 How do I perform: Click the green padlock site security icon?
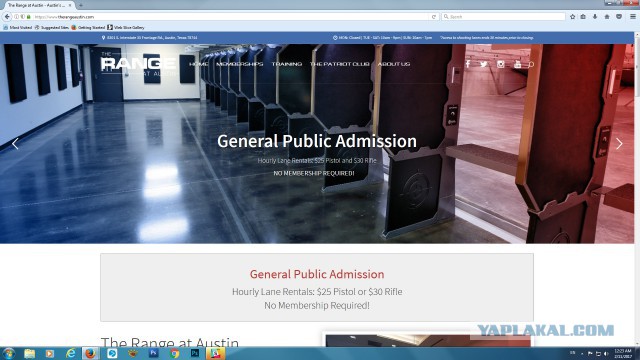click(x=29, y=17)
